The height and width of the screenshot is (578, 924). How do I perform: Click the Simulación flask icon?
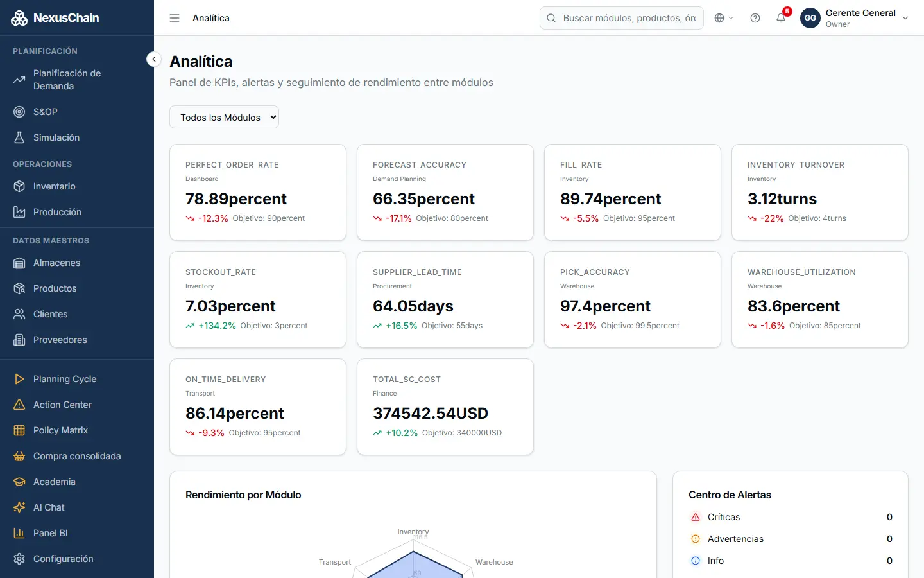(x=19, y=137)
